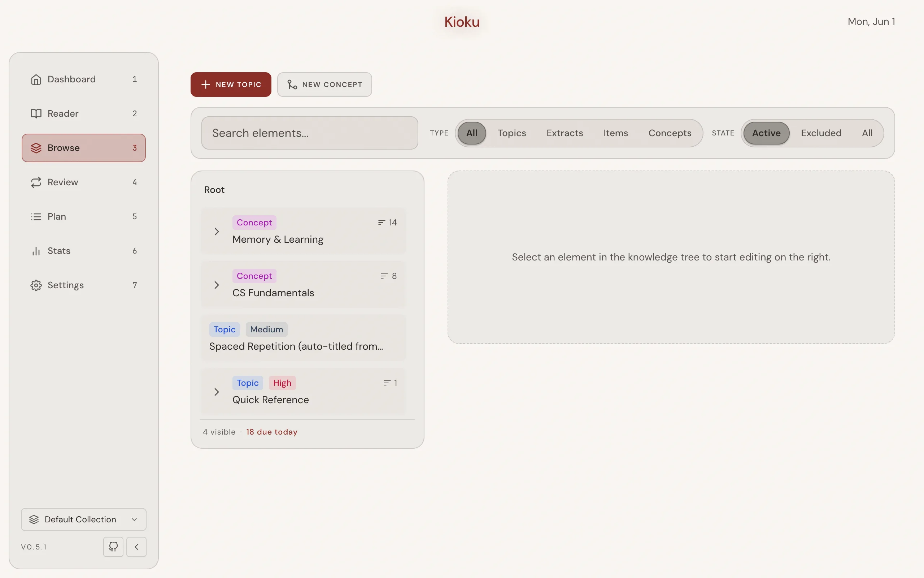Create a New Concept
Image resolution: width=924 pixels, height=578 pixels.
coord(324,85)
